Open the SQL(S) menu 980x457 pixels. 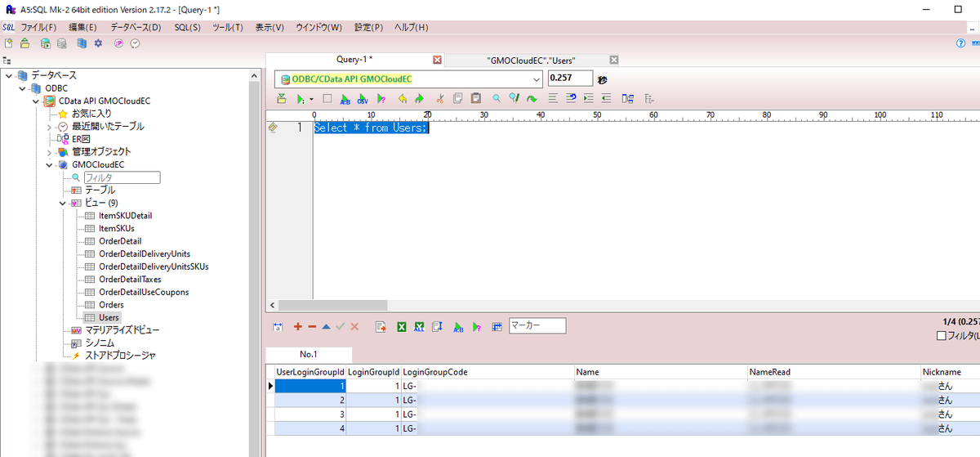tap(188, 27)
